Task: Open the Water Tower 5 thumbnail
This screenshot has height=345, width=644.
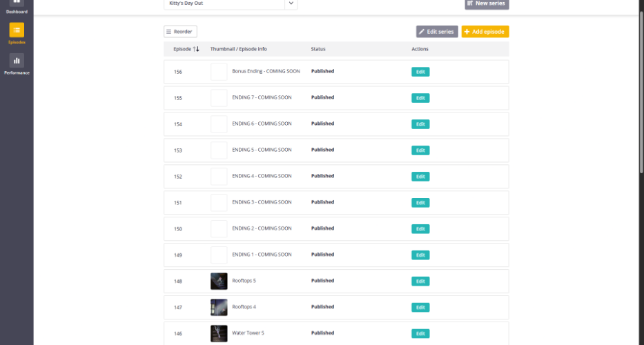Action: click(x=219, y=333)
